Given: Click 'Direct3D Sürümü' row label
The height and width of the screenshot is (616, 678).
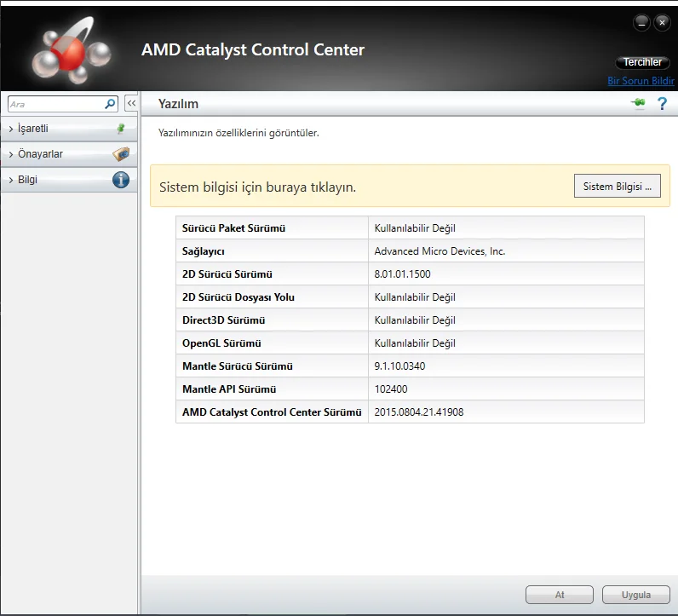Looking at the screenshot, I should [223, 320].
